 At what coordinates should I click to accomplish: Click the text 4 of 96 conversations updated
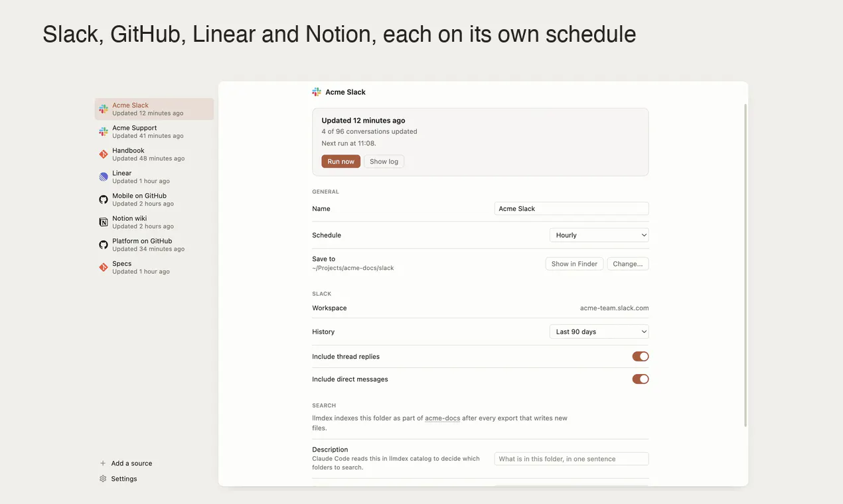coord(369,131)
